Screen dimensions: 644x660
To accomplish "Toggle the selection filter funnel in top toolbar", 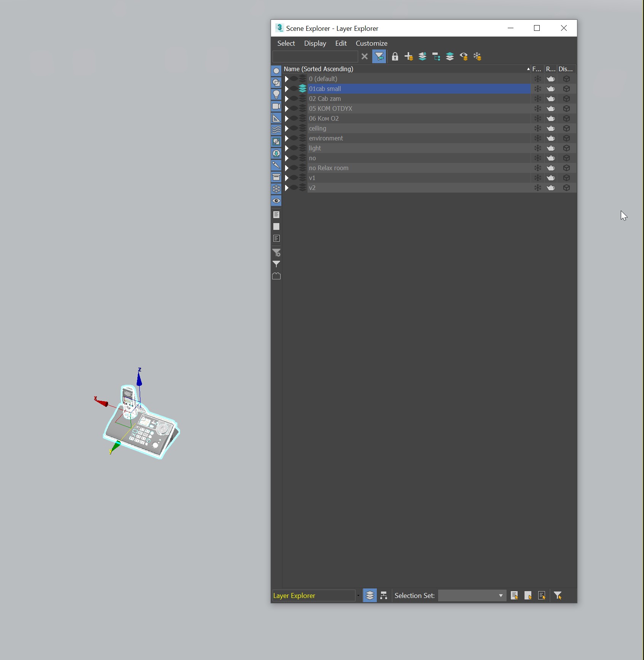I will coord(379,57).
